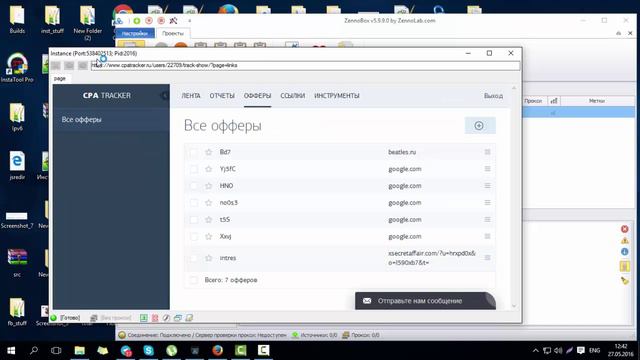The width and height of the screenshot is (640, 360).
Task: Tick the checkbox for Bd7 offer
Action: [x=193, y=152]
